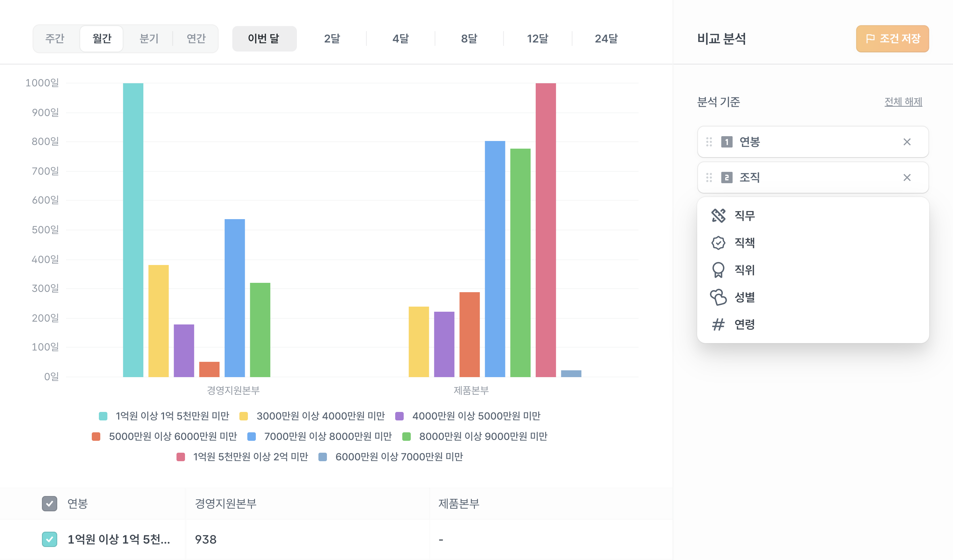This screenshot has width=953, height=560.
Task: Uncheck the 1억원 이상 1억 5천 row checkbox
Action: tap(50, 539)
